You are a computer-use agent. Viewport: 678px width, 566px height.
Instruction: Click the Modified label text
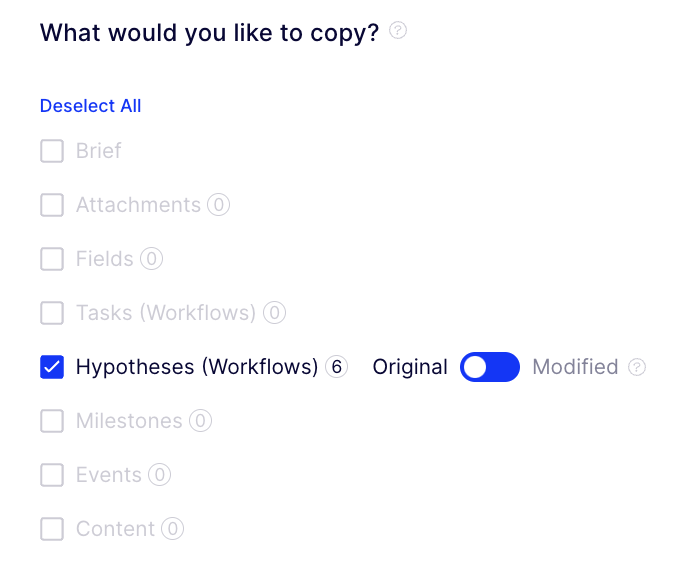point(575,367)
